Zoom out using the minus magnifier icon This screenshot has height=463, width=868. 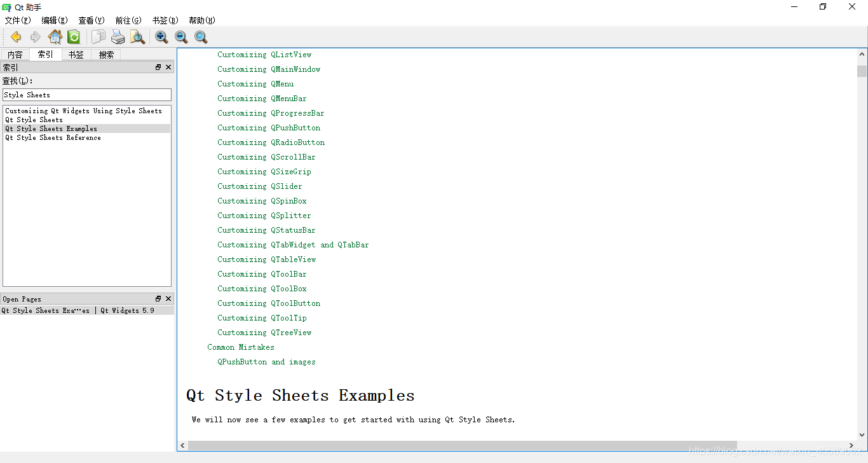[180, 36]
